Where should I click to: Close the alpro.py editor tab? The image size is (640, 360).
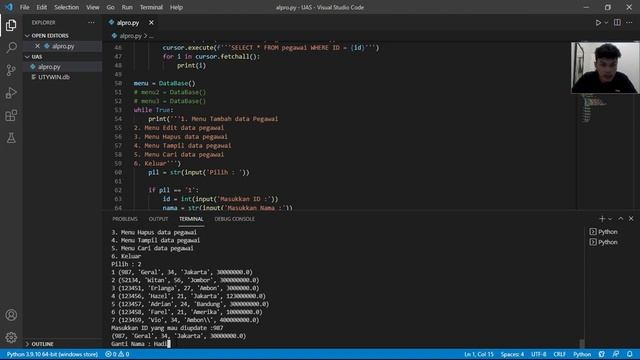click(151, 22)
